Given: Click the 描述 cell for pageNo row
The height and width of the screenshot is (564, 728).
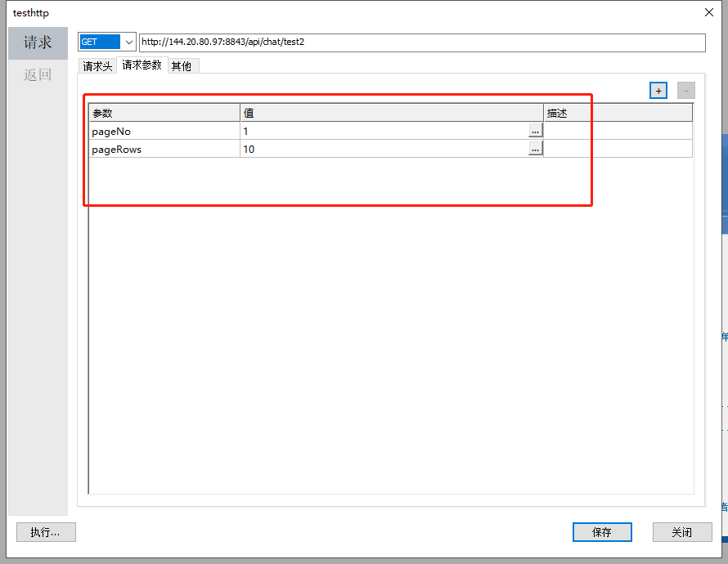Looking at the screenshot, I should pyautogui.click(x=618, y=131).
